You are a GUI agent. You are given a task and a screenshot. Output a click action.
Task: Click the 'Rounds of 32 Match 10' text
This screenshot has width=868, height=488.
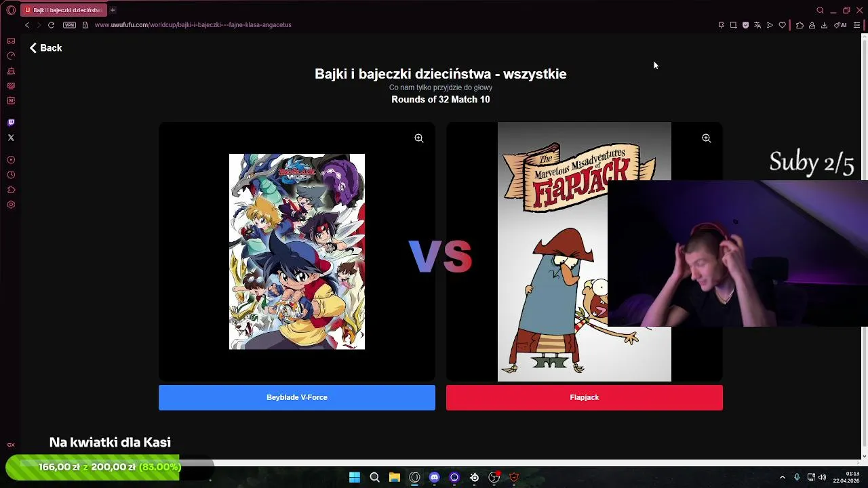(x=441, y=100)
